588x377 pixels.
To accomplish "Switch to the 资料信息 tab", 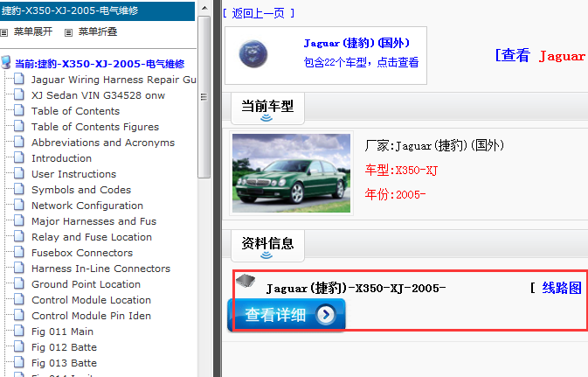I will click(267, 246).
